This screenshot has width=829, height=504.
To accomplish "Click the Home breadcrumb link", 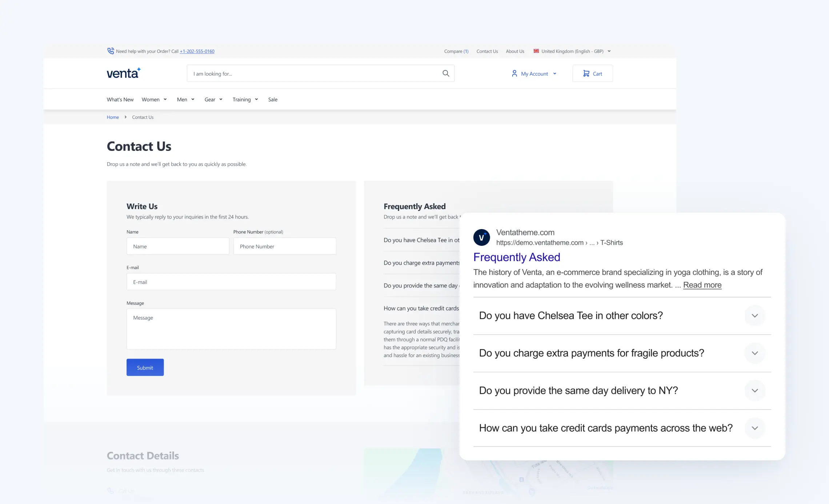I will click(x=113, y=117).
